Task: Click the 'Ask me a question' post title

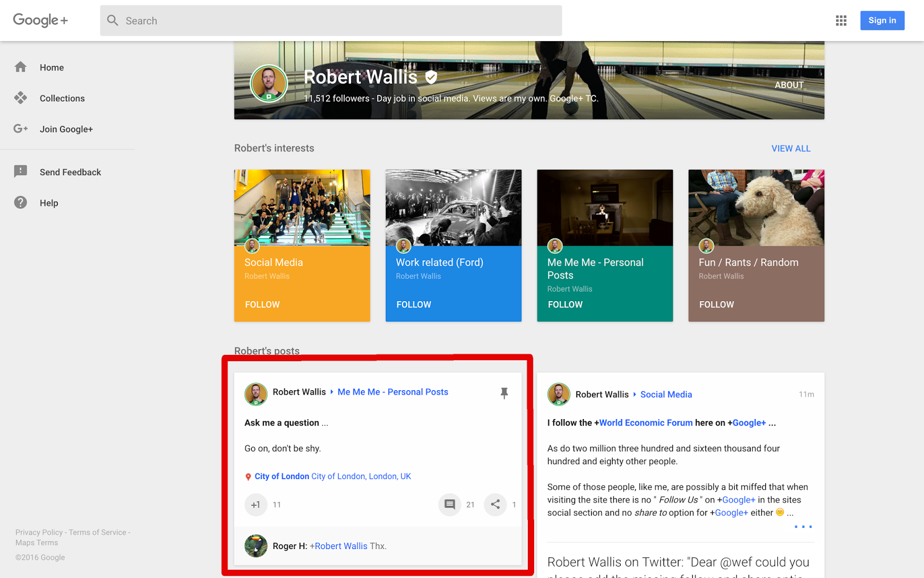Action: click(282, 423)
